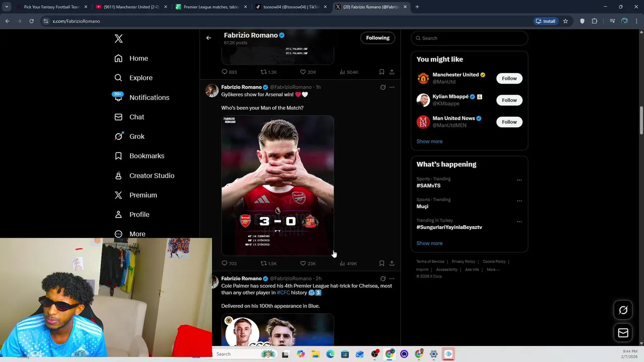Open the floating Messages button
This screenshot has width=644, height=362.
coord(623,333)
